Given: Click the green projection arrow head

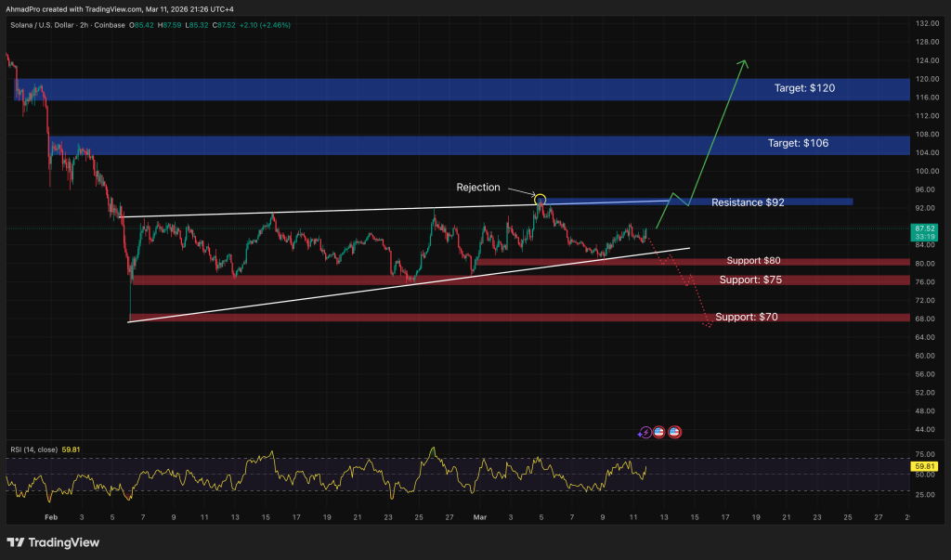Looking at the screenshot, I should click(743, 63).
